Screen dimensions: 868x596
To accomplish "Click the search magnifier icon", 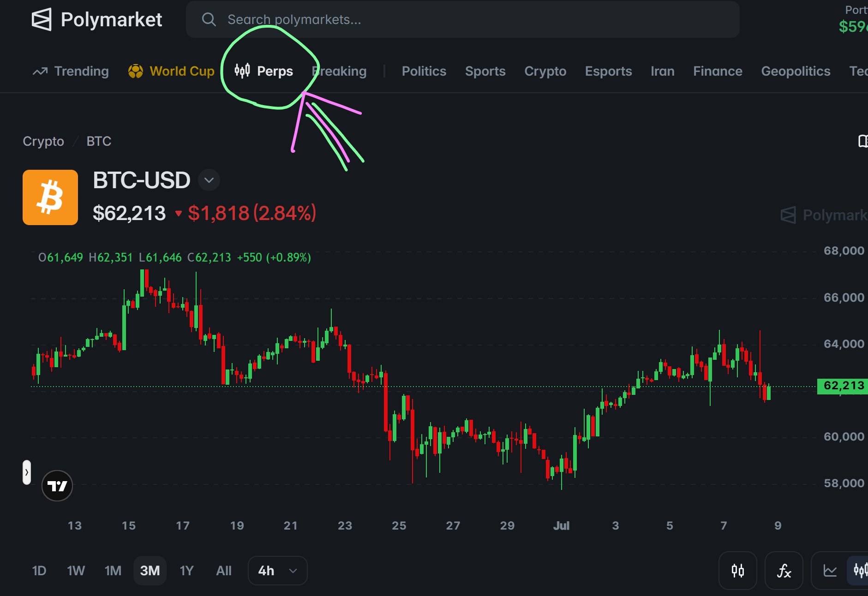I will coord(209,19).
